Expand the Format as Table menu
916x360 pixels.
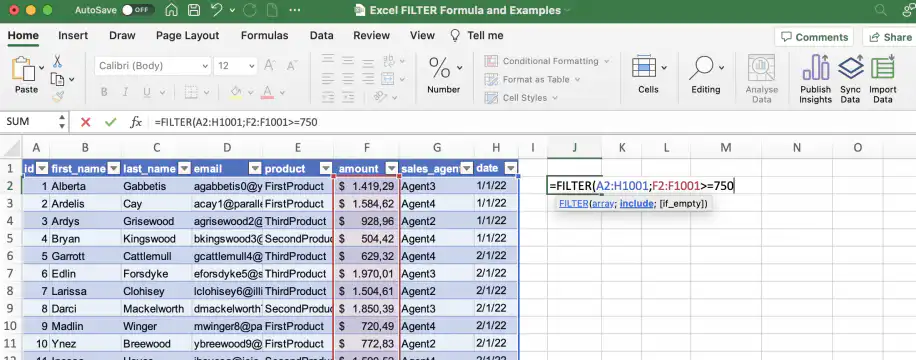pos(532,79)
